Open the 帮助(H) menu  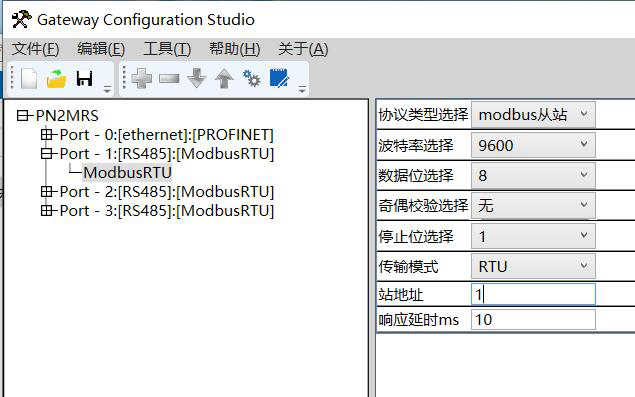tap(234, 49)
